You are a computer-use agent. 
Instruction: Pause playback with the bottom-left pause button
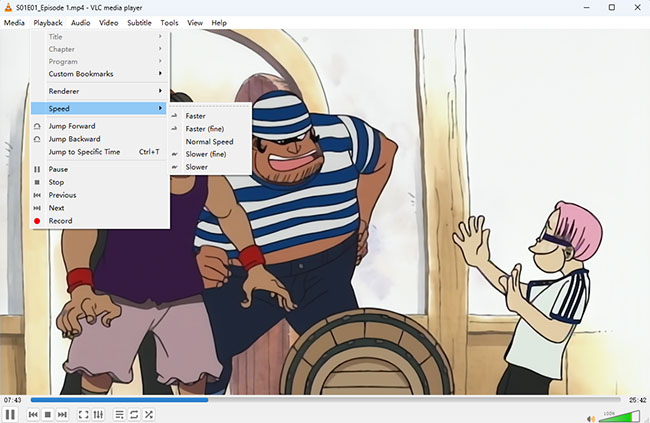point(10,414)
